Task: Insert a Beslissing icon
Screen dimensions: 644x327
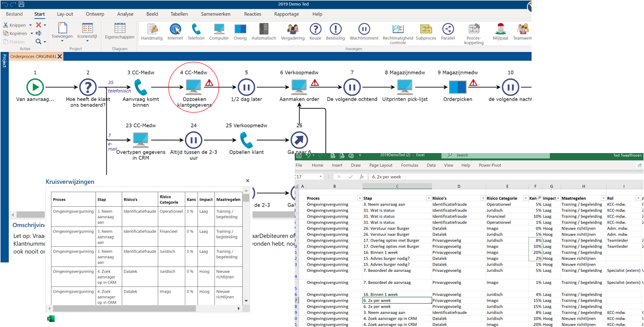Action: 336,31
